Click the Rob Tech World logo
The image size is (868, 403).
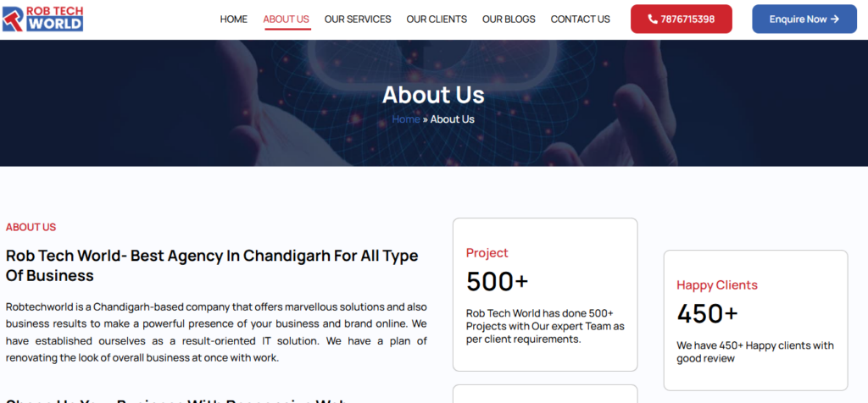point(42,18)
